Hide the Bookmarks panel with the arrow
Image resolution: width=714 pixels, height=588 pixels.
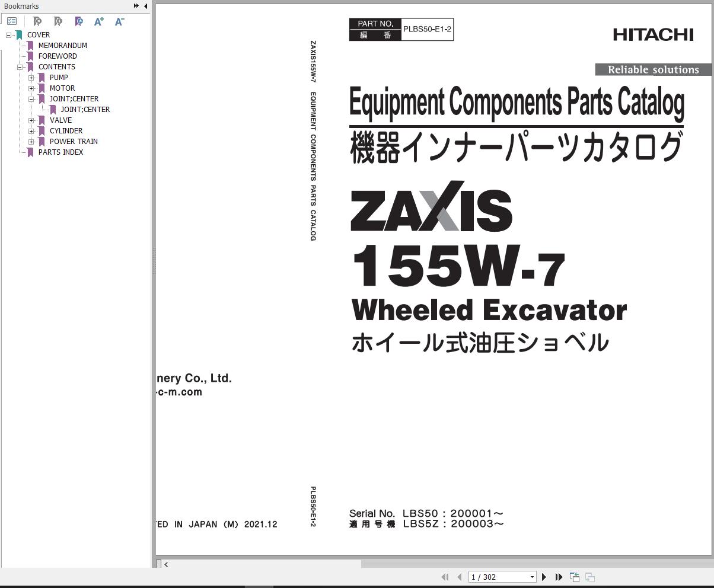pos(145,6)
